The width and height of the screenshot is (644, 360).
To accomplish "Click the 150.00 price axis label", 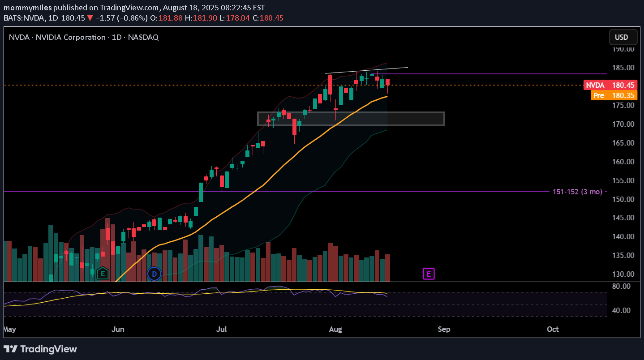I will coord(623,200).
